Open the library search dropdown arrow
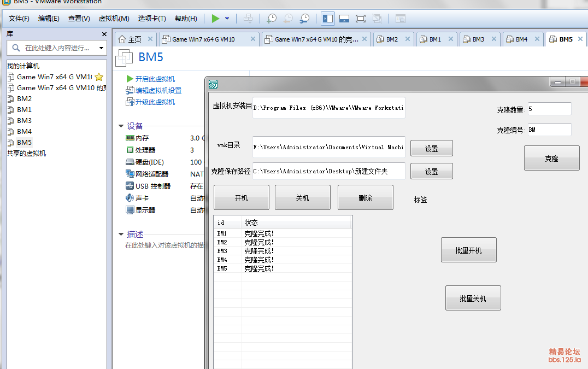Image resolution: width=588 pixels, height=369 pixels. [x=101, y=48]
